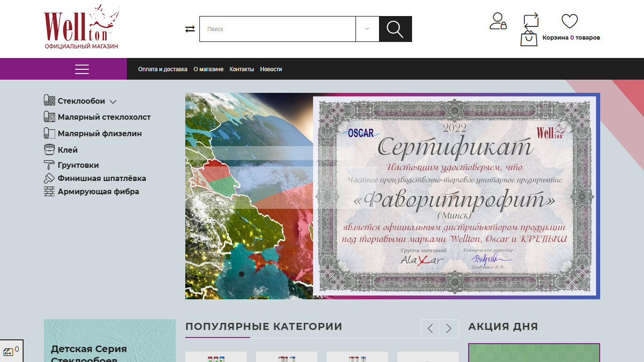This screenshot has height=362, width=644.
Task: Open Новости page
Action: tap(271, 69)
